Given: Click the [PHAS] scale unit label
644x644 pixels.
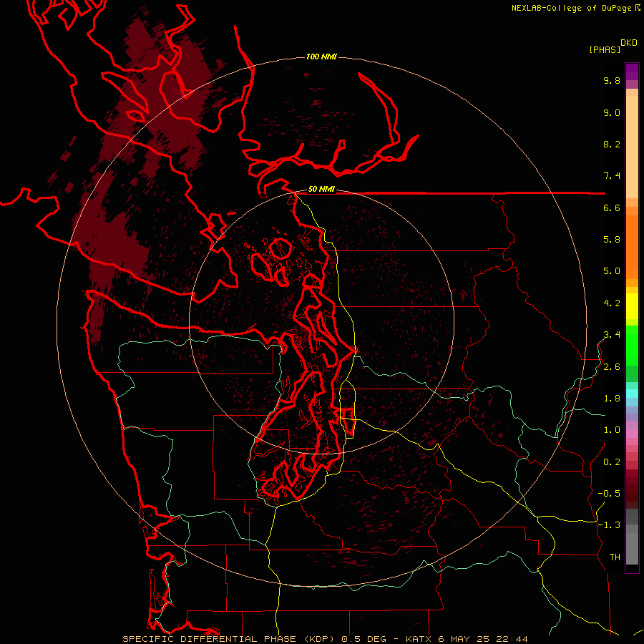Looking at the screenshot, I should [x=605, y=50].
